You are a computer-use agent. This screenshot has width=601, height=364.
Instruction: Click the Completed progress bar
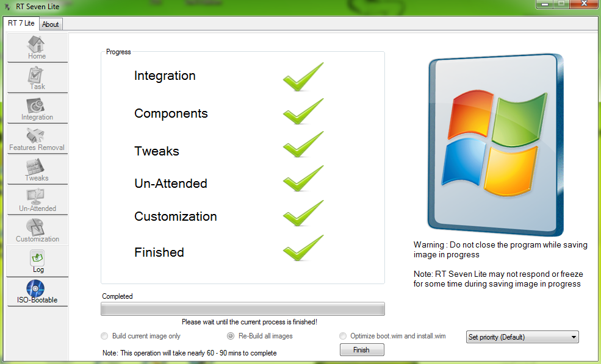coord(243,309)
